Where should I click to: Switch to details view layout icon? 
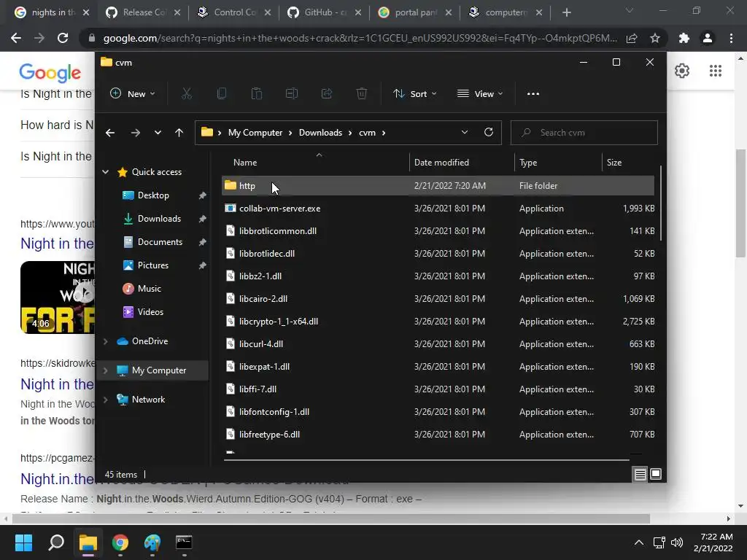pyautogui.click(x=640, y=474)
